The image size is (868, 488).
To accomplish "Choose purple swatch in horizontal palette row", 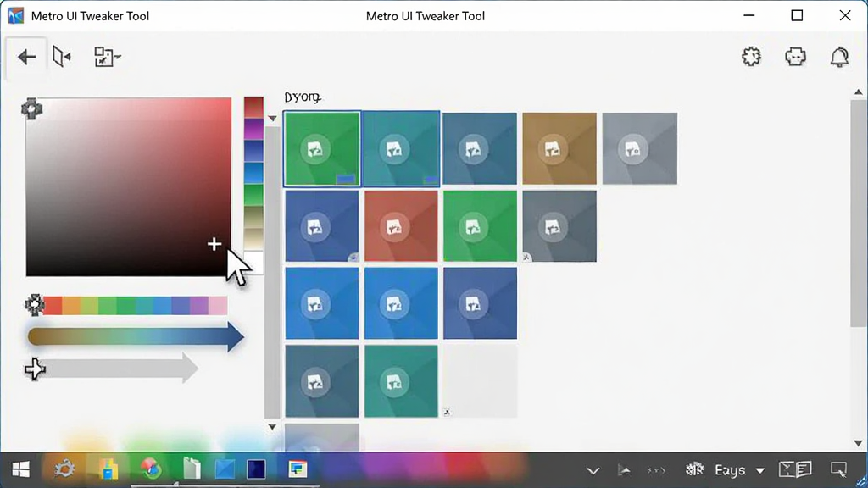I will click(199, 305).
